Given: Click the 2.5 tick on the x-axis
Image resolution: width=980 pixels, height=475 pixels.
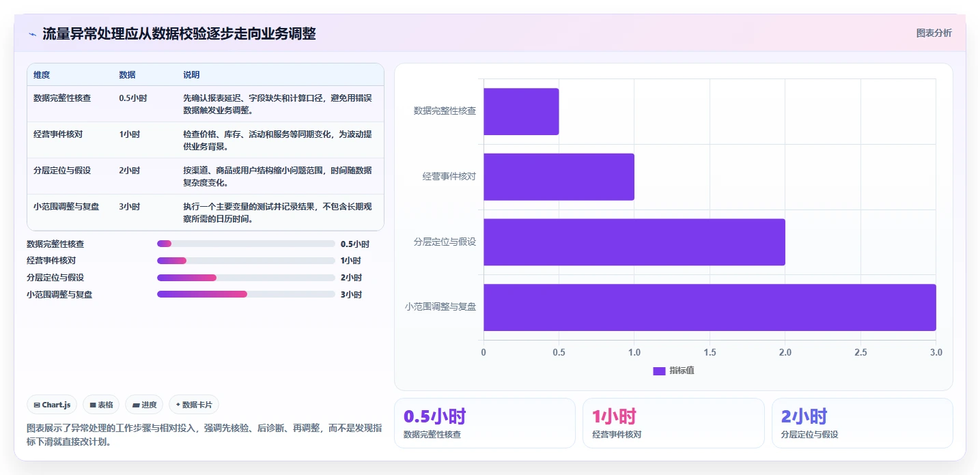Looking at the screenshot, I should click(860, 353).
